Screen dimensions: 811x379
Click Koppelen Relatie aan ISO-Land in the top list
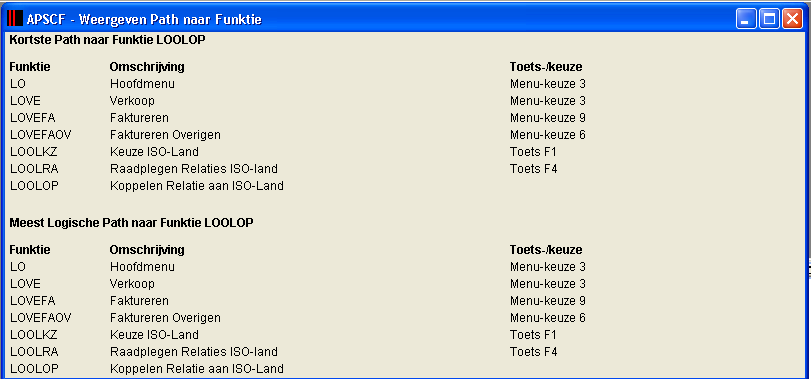point(197,186)
